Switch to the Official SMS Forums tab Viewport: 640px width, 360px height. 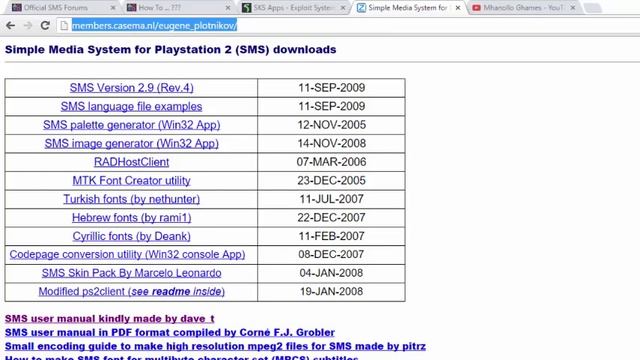coord(63,7)
